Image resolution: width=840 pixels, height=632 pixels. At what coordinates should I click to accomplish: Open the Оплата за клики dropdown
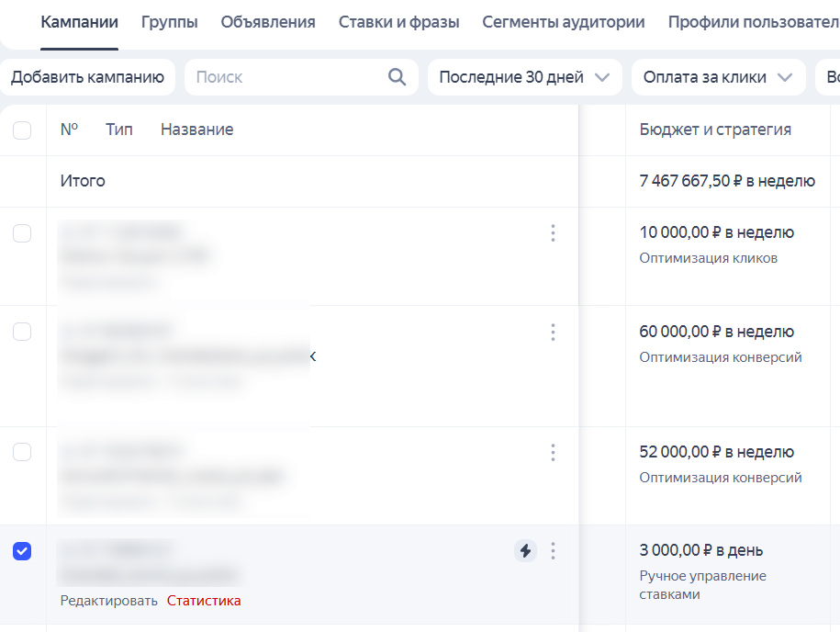[x=718, y=77]
